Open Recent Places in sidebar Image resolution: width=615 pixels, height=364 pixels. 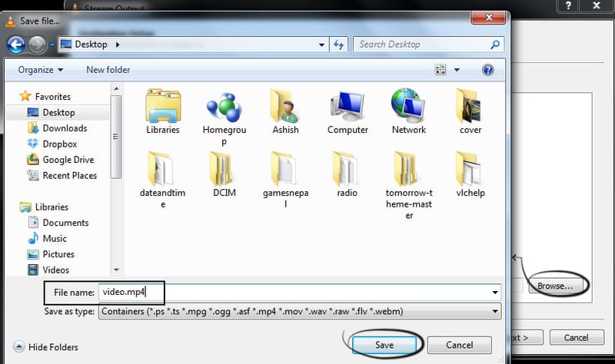pyautogui.click(x=62, y=175)
